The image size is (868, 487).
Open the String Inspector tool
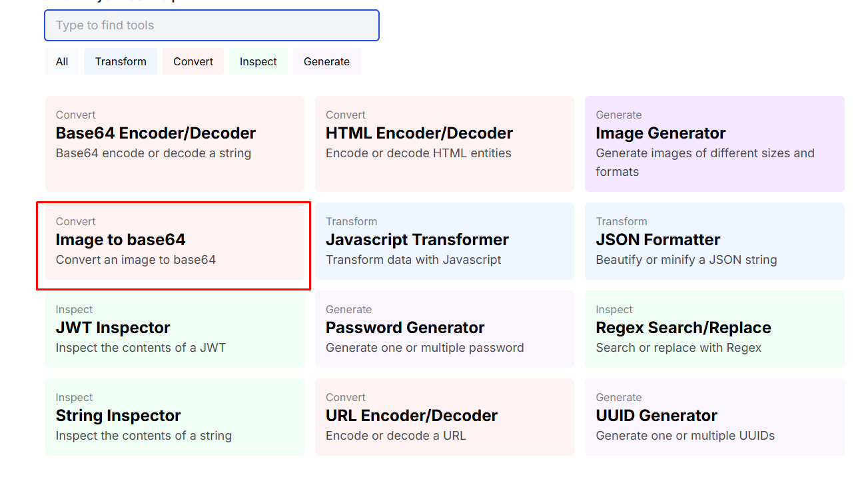pos(175,416)
